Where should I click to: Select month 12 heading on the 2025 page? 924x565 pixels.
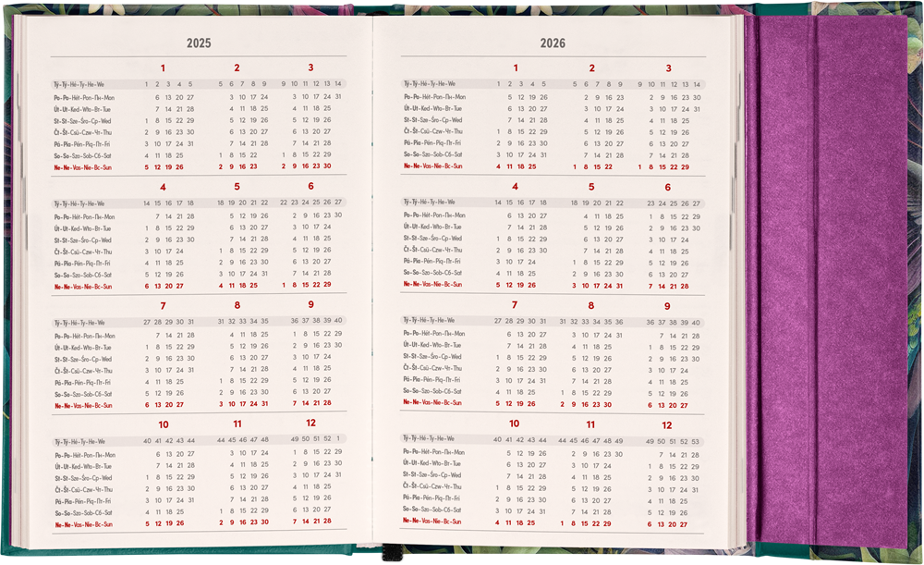point(310,423)
